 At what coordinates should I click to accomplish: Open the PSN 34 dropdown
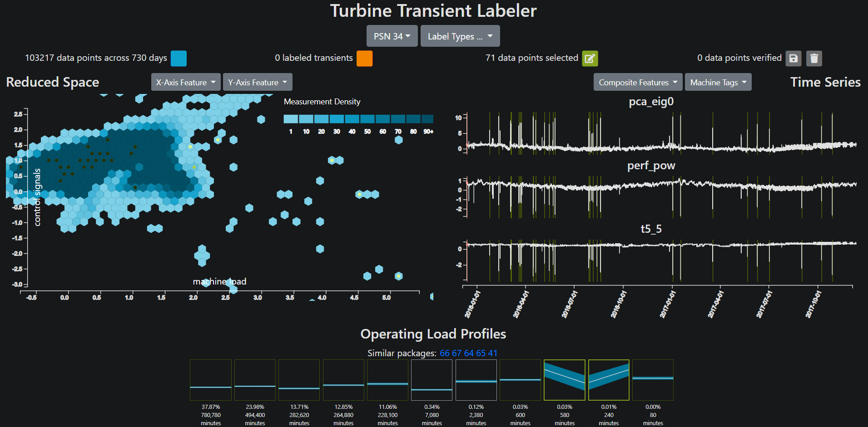coord(392,36)
